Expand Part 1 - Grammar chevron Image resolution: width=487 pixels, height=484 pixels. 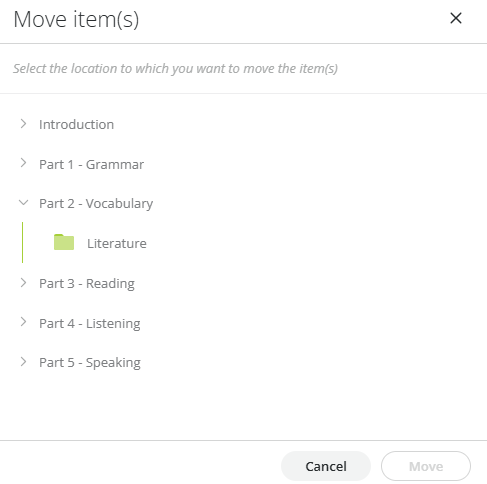tap(23, 163)
